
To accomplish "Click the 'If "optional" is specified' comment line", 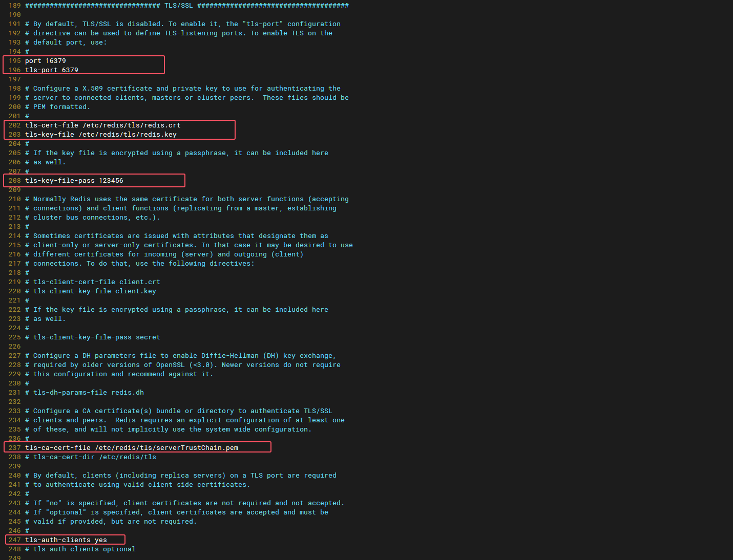I will [x=177, y=512].
